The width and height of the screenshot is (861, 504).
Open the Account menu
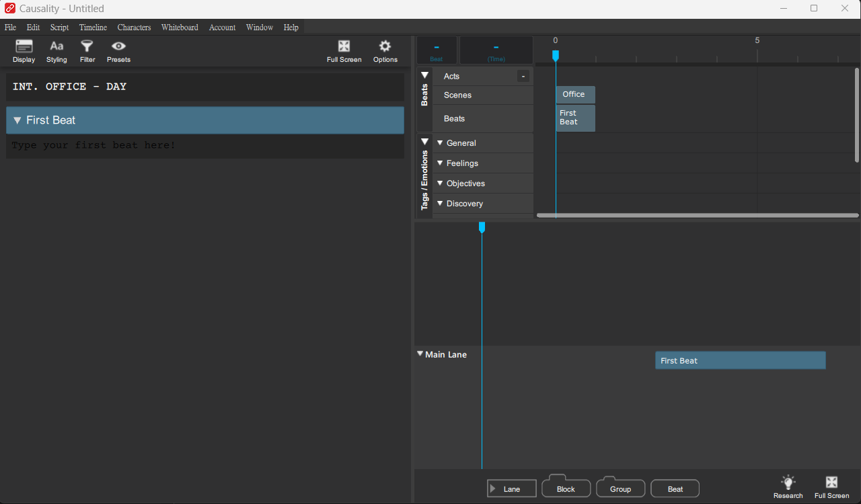tap(222, 28)
